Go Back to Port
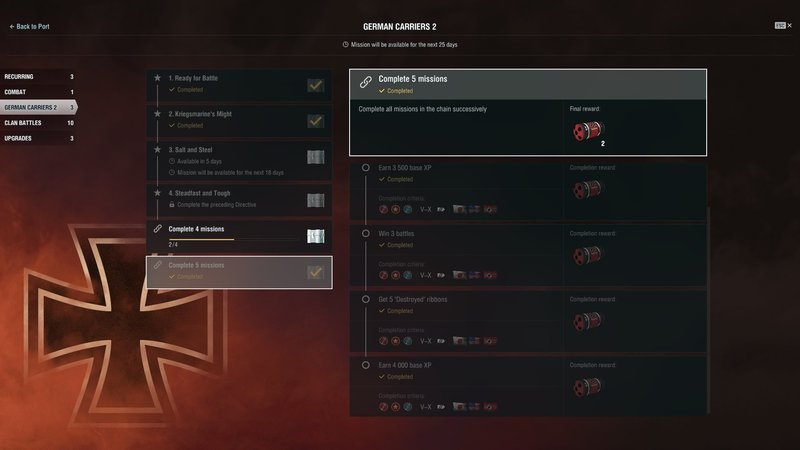 pos(30,27)
